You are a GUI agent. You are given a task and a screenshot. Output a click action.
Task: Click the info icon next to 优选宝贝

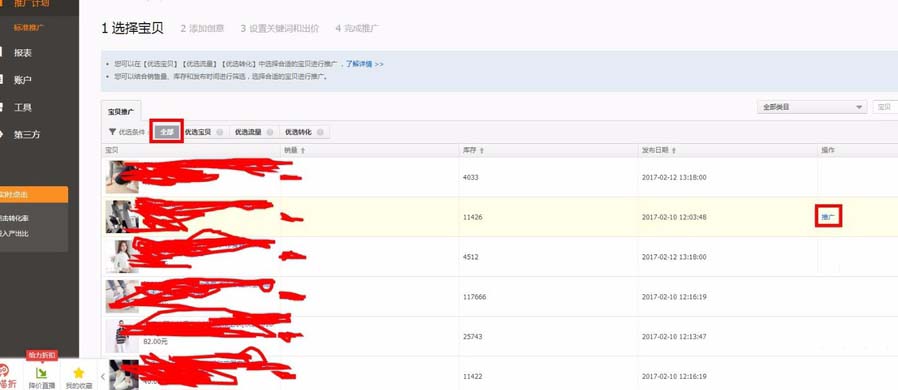point(219,132)
